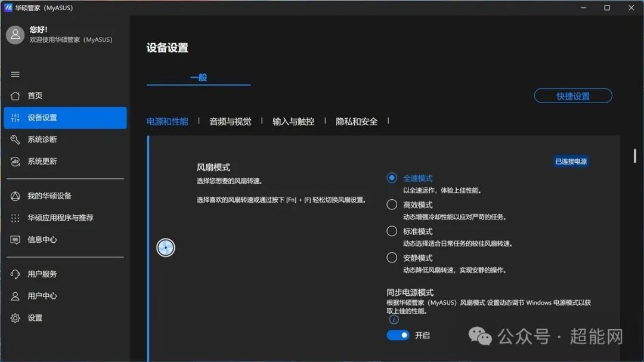
Task: Open 设置 in sidebar
Action: (x=65, y=318)
